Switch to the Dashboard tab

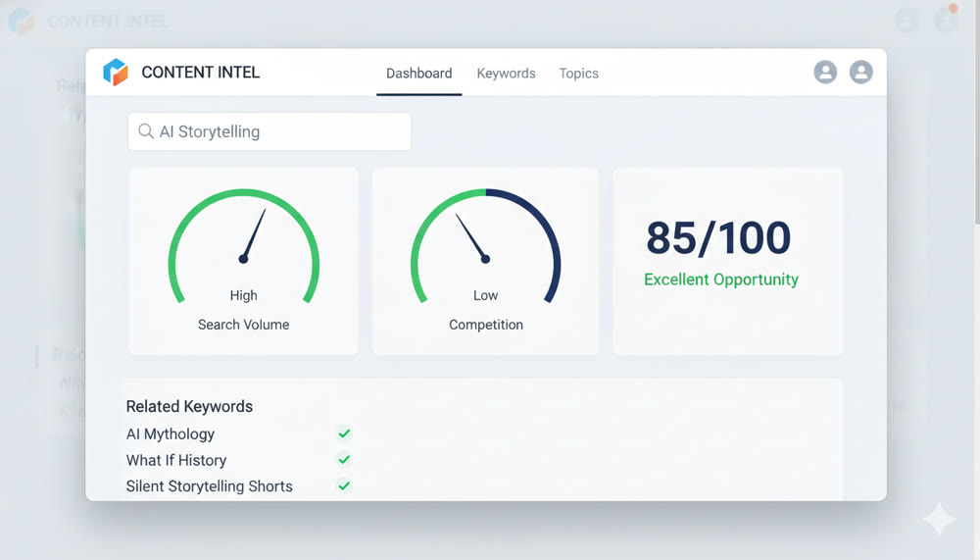418,74
